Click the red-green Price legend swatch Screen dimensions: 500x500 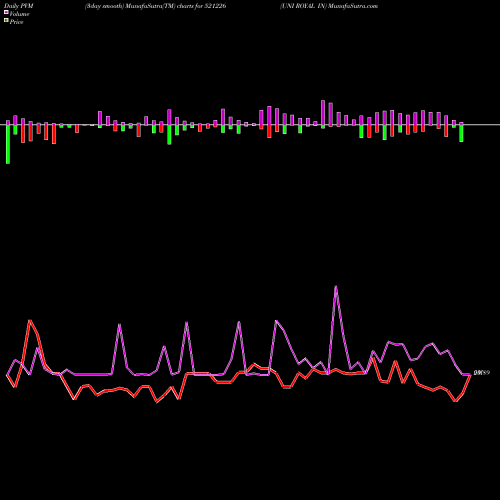[x=6, y=20]
